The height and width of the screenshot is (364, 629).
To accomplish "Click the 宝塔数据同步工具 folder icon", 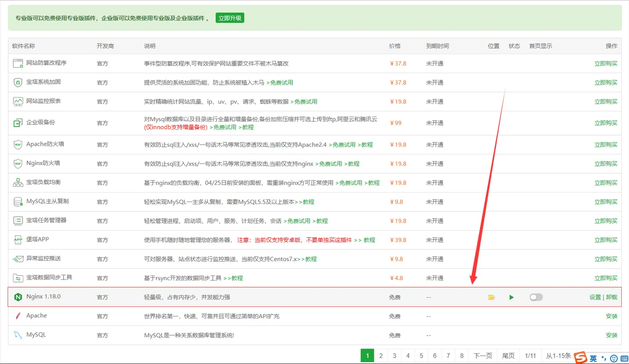I will click(x=18, y=278).
